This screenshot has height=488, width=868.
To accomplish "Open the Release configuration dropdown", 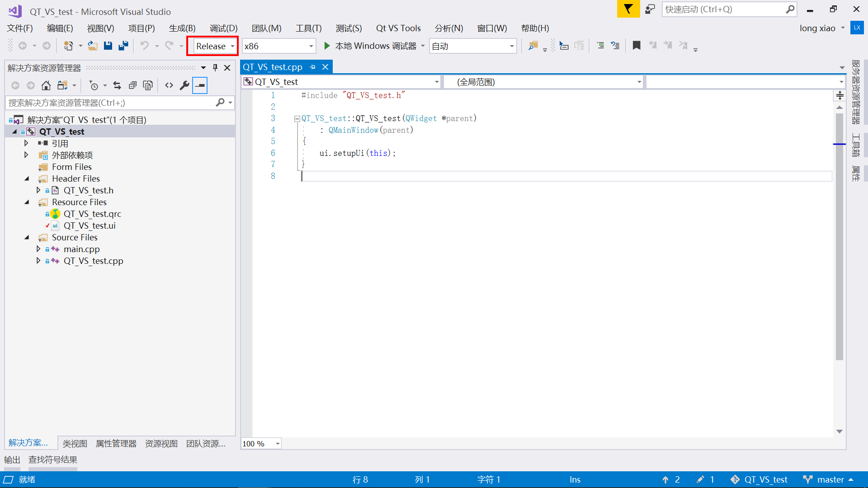I will pyautogui.click(x=215, y=46).
